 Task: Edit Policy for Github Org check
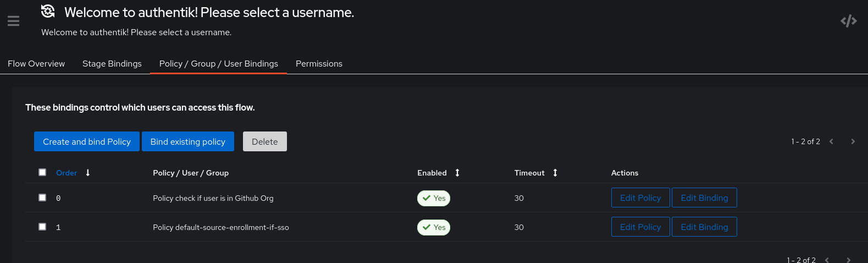coord(640,198)
